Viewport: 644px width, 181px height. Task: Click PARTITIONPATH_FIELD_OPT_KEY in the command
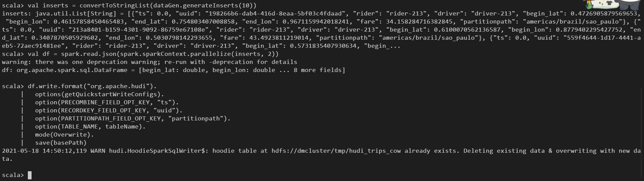(x=111, y=118)
